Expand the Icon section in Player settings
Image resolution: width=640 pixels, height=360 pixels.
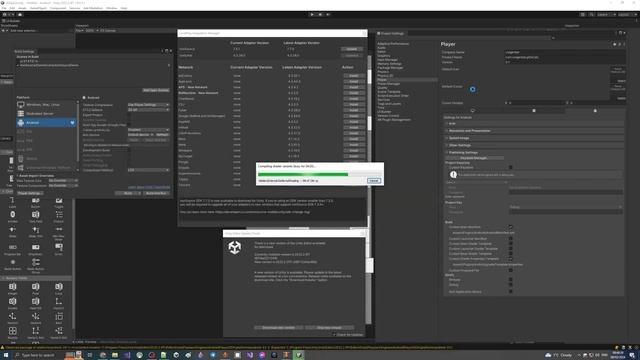(x=533, y=124)
